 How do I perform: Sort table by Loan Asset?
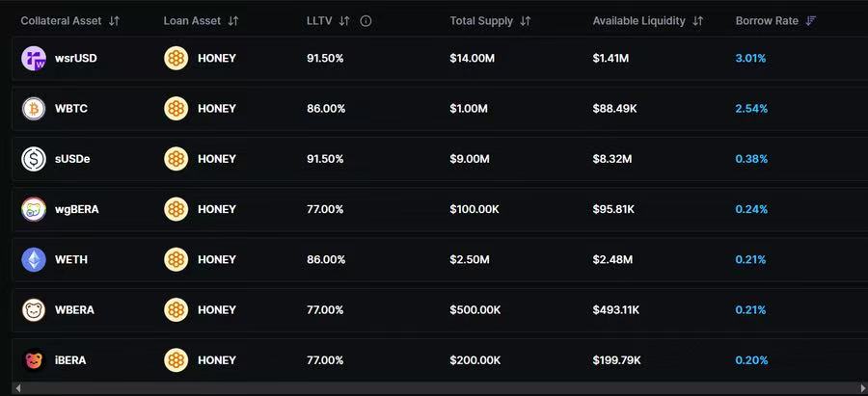pos(233,20)
